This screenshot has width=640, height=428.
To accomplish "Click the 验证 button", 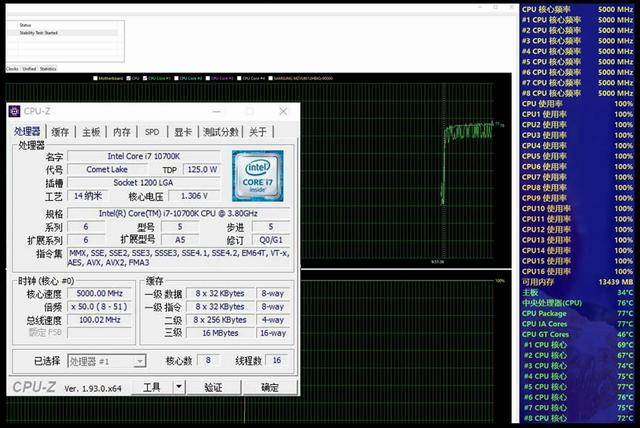I will click(x=213, y=387).
